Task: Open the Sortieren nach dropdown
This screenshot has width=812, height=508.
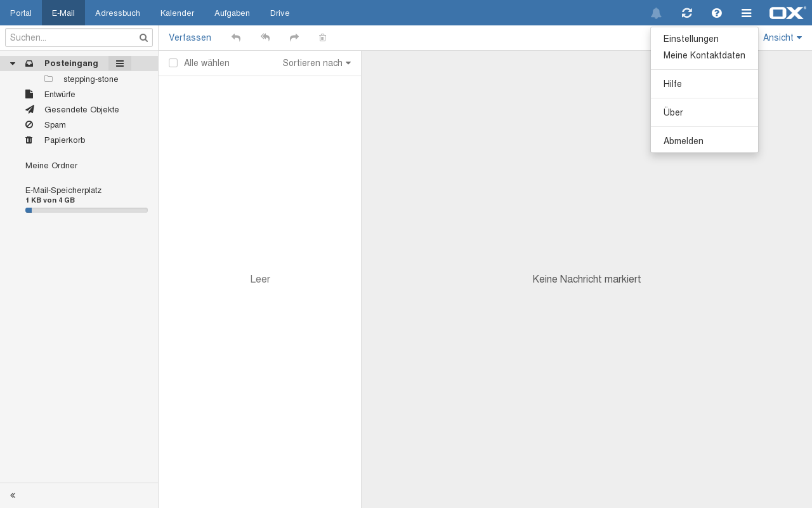Action: [317, 63]
